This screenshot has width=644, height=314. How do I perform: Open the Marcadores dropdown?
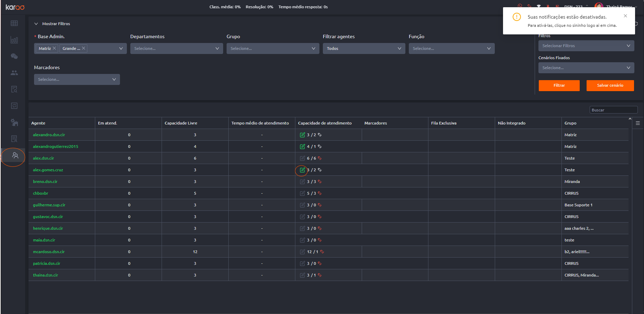pos(77,79)
